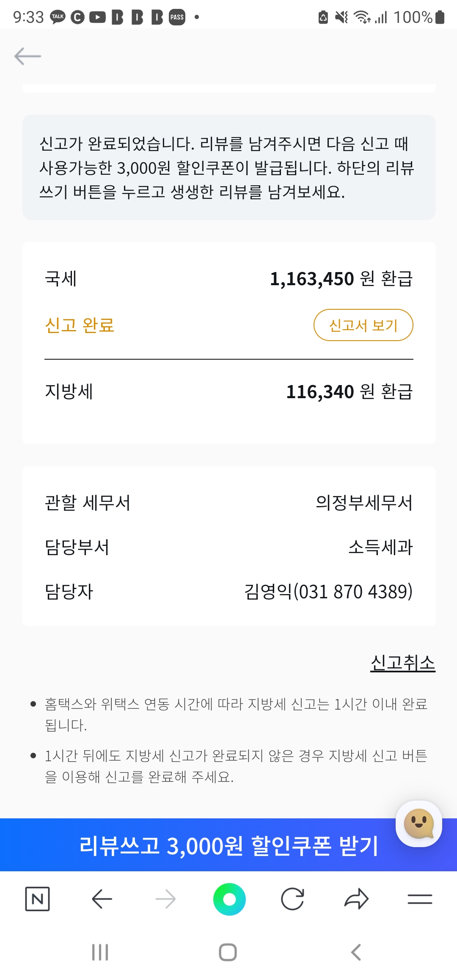Open the chatbot mascot help icon
Screen dimensions: 457x980
click(418, 823)
